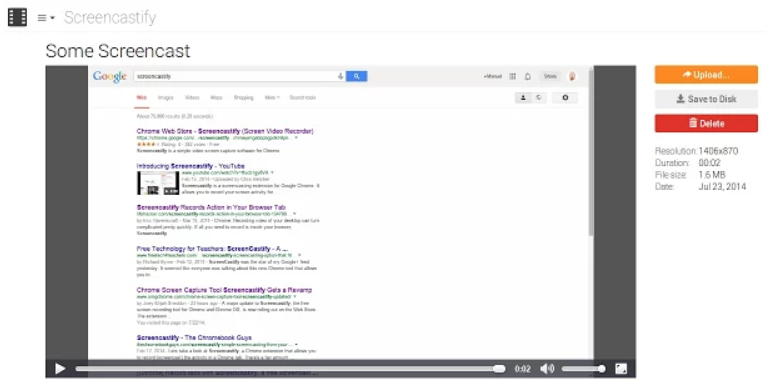Open Chrome Screen Capture Tool Screencastify result
The height and width of the screenshot is (386, 766).
pos(224,290)
